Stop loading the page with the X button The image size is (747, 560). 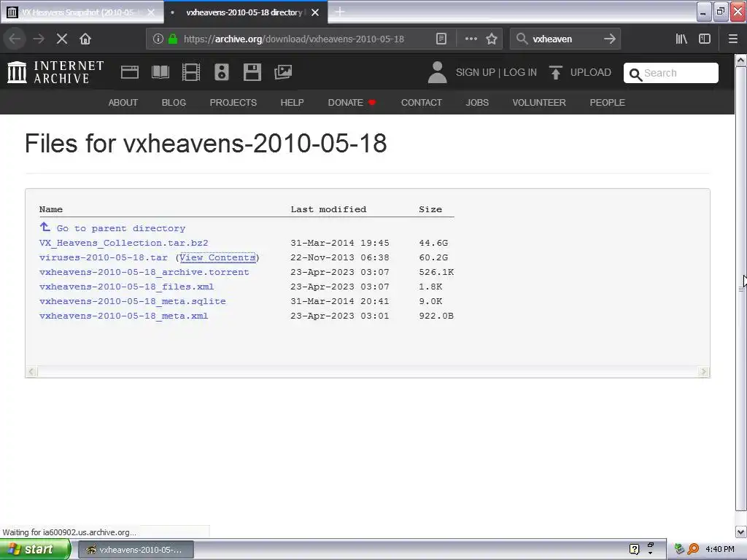(x=62, y=39)
